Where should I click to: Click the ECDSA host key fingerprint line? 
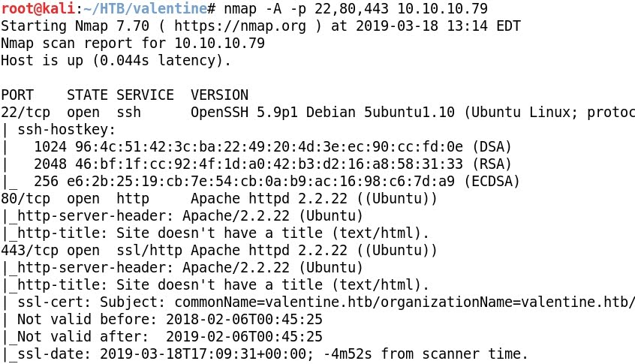point(277,182)
